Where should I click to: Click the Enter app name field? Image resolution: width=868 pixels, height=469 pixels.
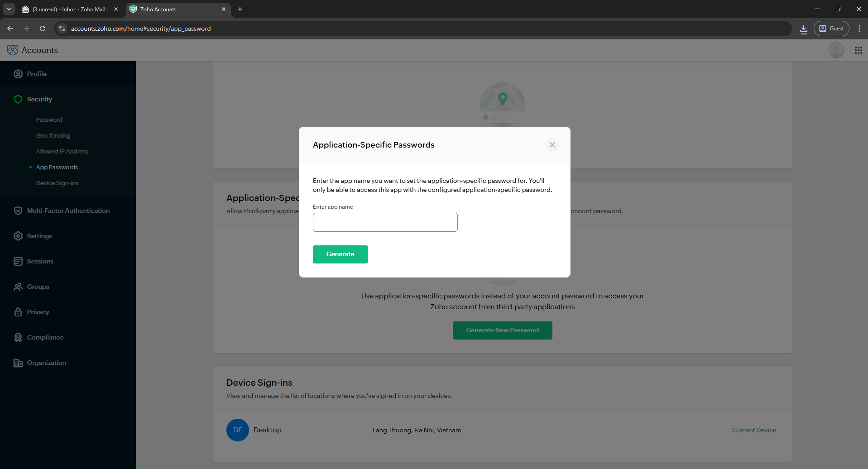[x=385, y=222]
